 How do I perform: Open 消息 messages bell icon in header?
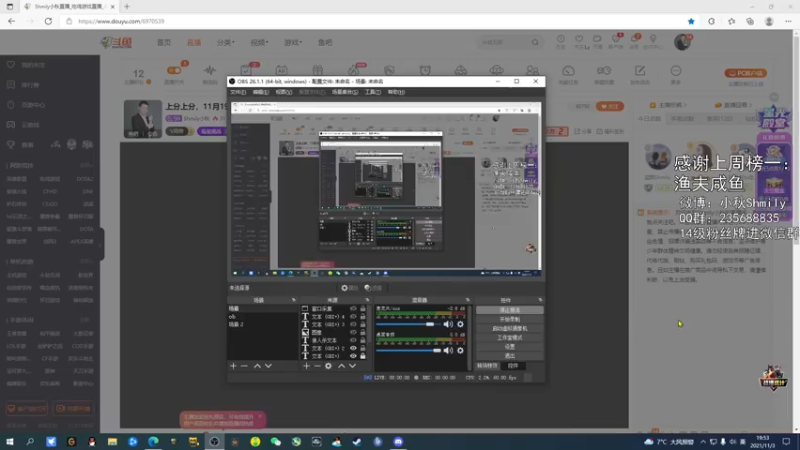(634, 41)
